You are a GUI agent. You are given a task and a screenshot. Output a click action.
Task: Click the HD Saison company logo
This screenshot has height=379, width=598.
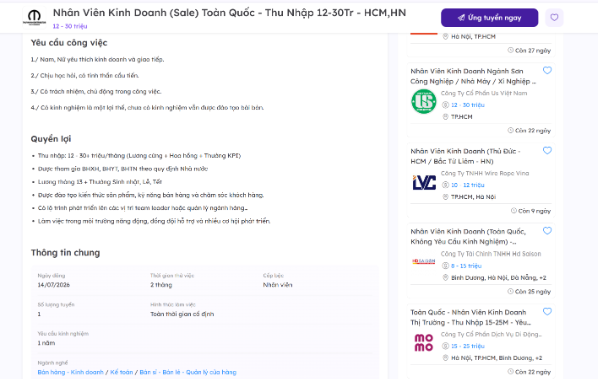pyautogui.click(x=424, y=262)
